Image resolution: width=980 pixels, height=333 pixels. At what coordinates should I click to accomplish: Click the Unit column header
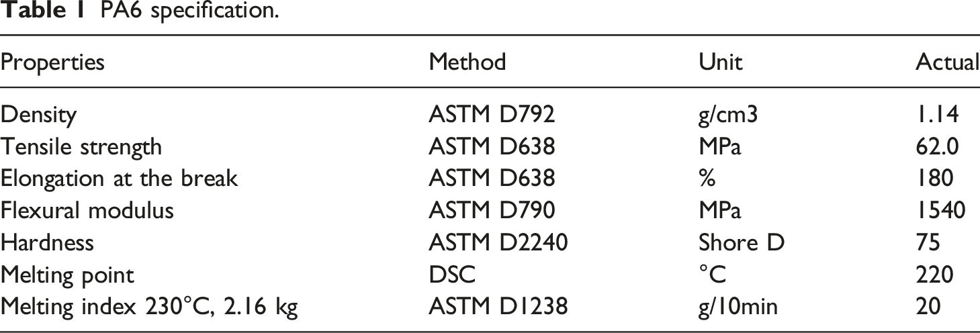pos(721,62)
